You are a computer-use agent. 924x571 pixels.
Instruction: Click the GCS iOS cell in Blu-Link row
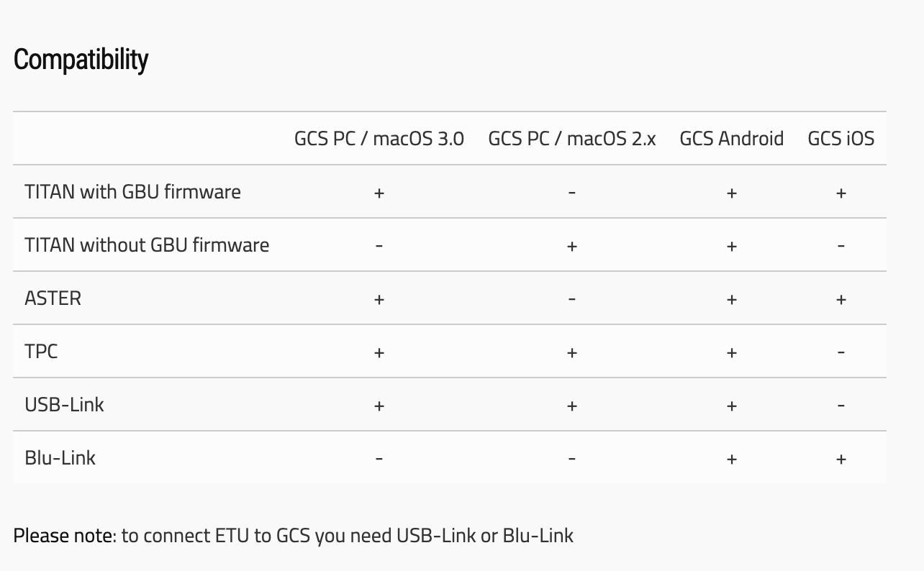[841, 459]
